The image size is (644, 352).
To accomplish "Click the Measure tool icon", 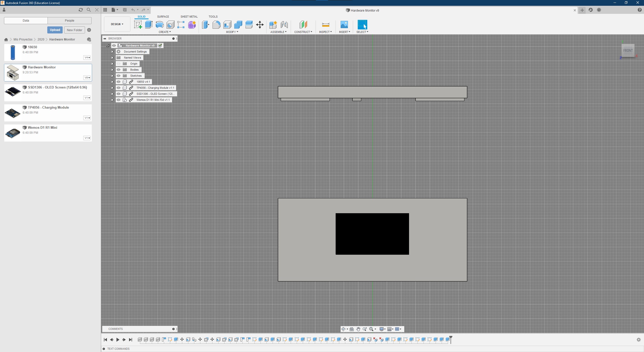I will coord(326,25).
